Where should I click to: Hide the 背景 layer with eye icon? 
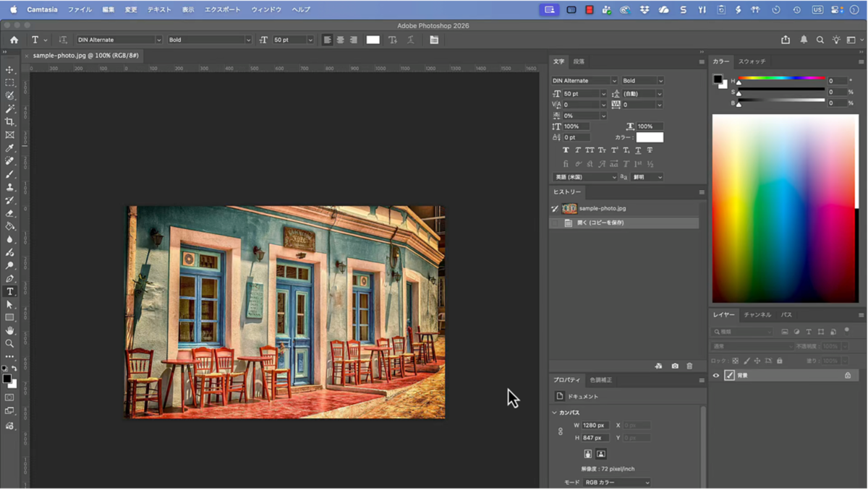click(x=716, y=375)
